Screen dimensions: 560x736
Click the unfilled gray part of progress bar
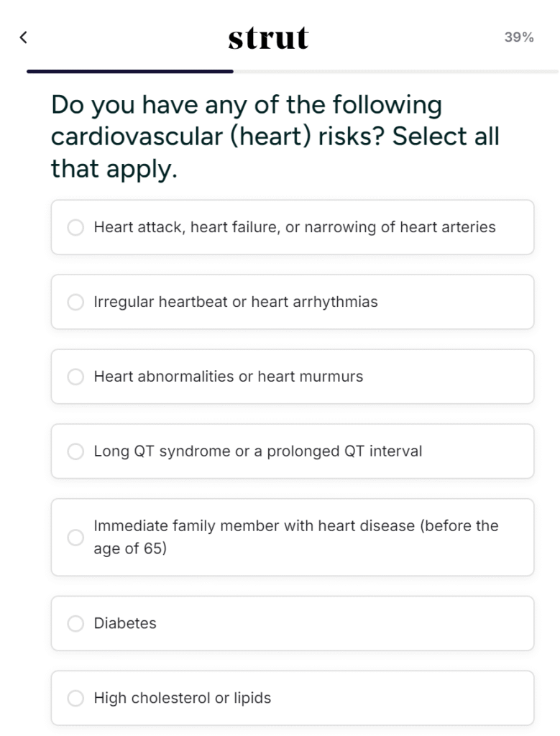[x=395, y=71]
